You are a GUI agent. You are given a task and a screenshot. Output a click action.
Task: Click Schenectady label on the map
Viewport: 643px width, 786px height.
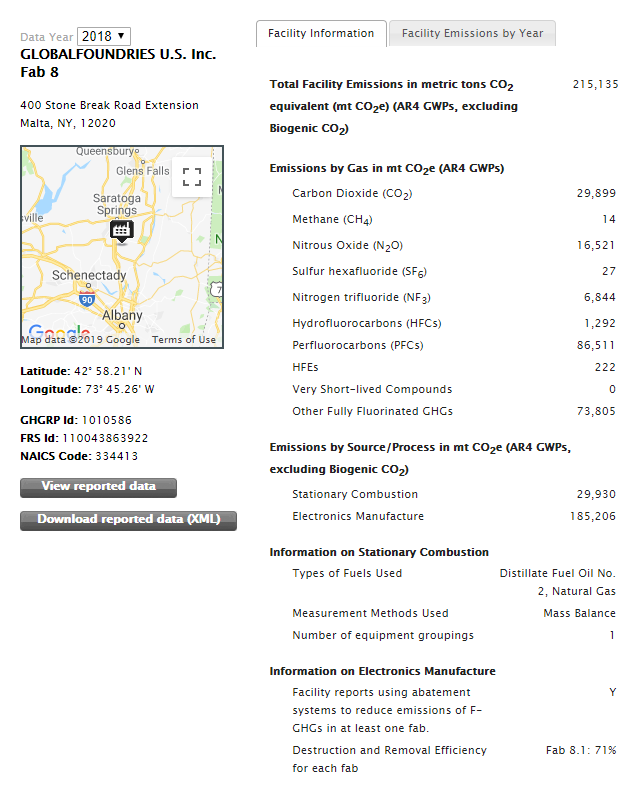click(x=89, y=275)
